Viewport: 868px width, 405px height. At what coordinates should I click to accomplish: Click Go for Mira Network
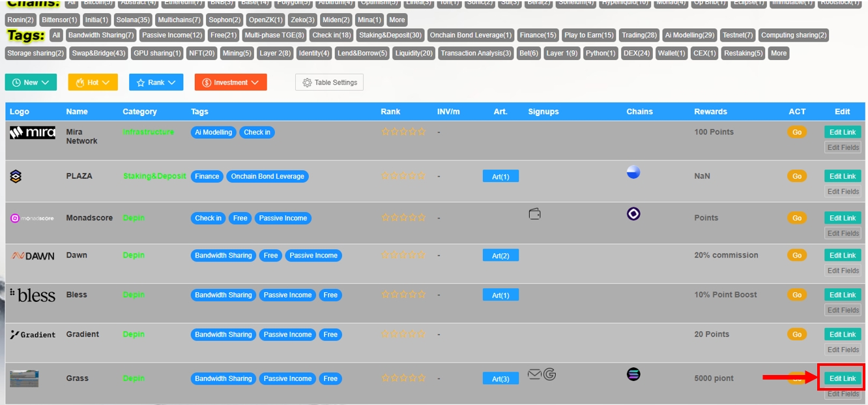click(x=797, y=132)
